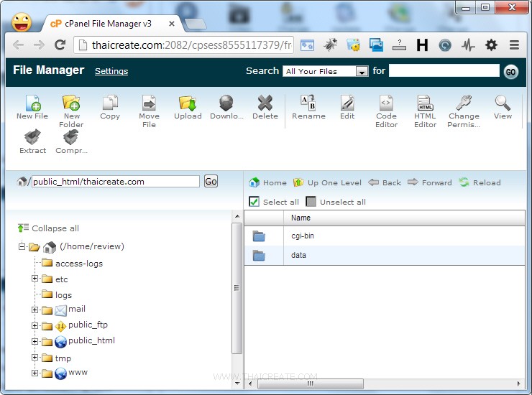Click the public_html/thaicreate.com path field

coord(116,182)
